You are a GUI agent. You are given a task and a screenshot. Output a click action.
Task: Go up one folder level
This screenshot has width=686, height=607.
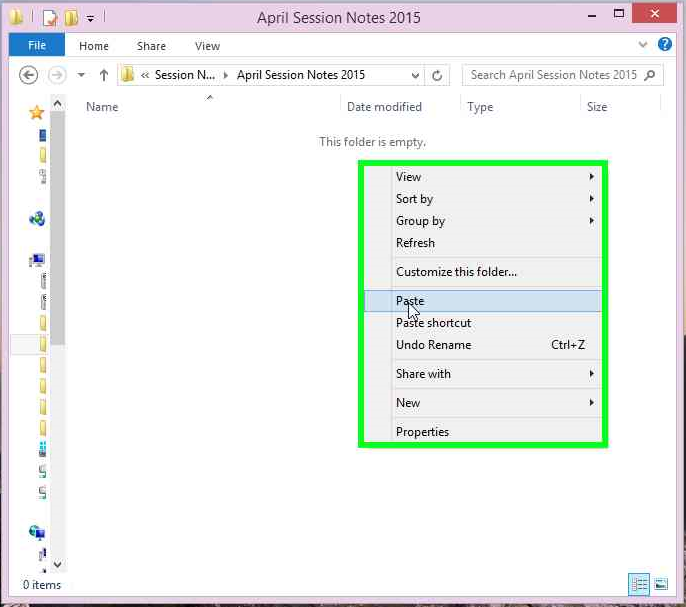click(104, 75)
